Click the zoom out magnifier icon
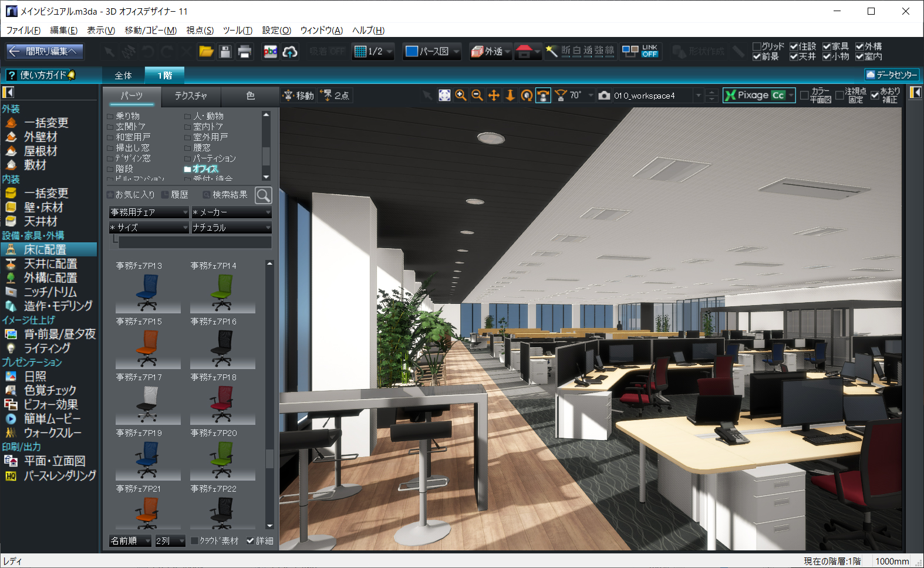 point(477,96)
